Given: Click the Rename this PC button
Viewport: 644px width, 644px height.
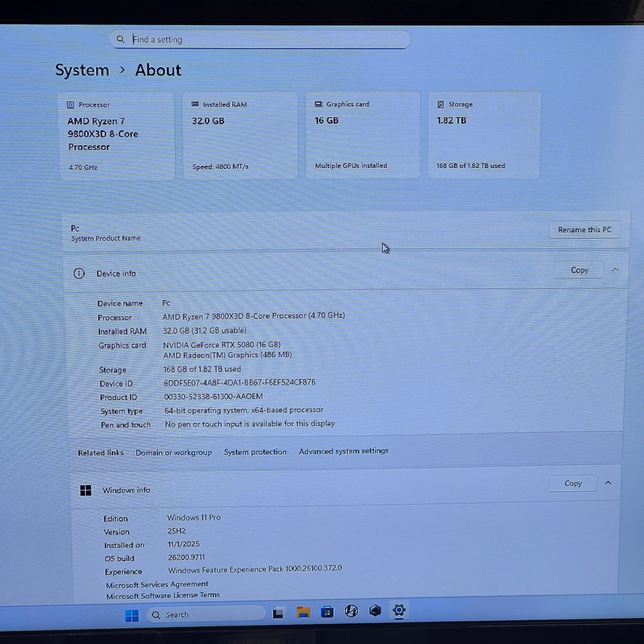Looking at the screenshot, I should click(x=584, y=230).
